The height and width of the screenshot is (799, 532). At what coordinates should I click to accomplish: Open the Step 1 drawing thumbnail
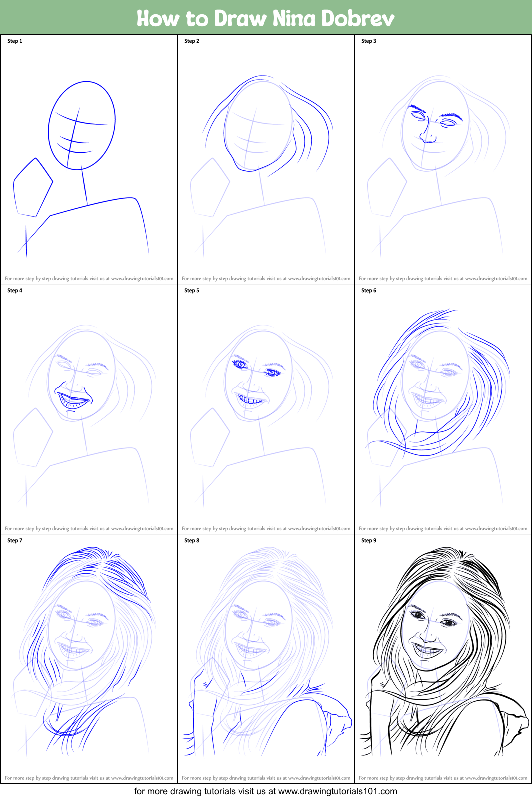pos(89,159)
